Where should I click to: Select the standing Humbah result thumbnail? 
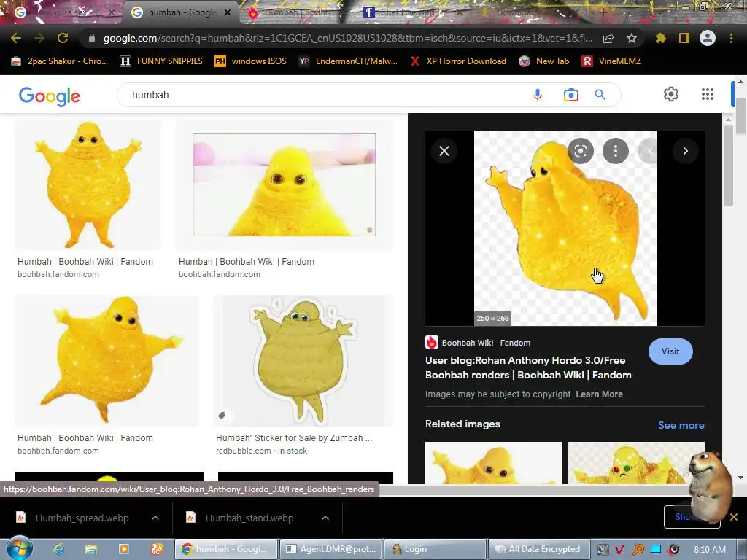point(88,184)
